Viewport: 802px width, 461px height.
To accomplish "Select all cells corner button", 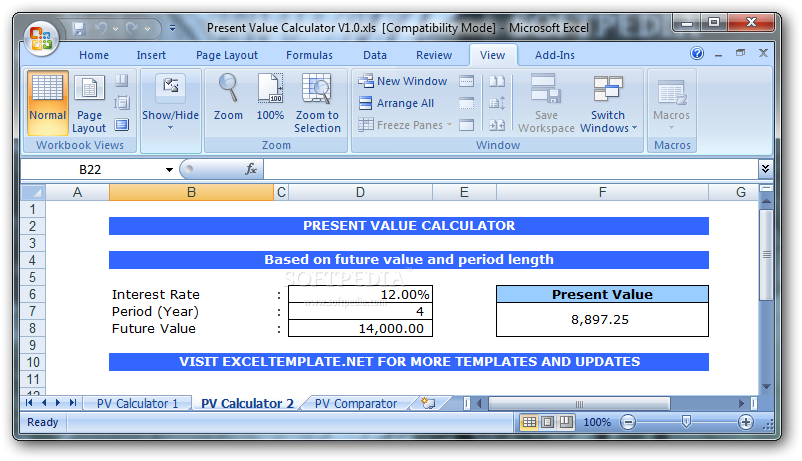I will 34,193.
